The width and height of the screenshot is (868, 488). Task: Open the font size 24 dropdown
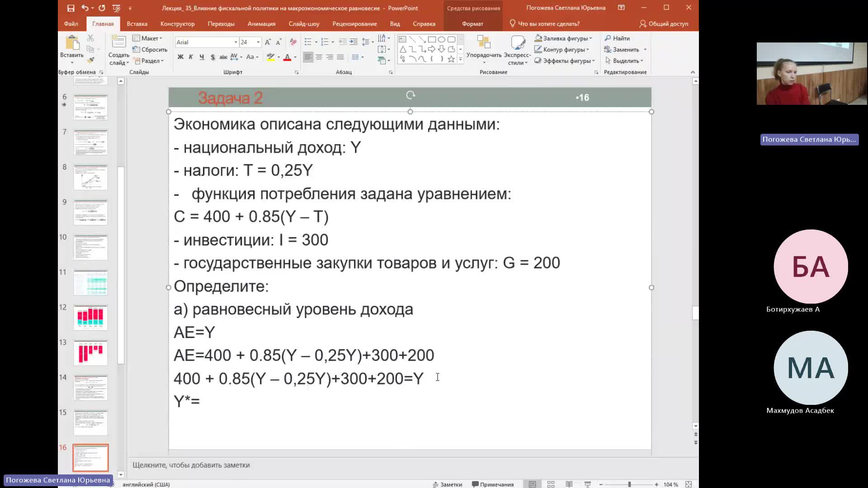[258, 42]
